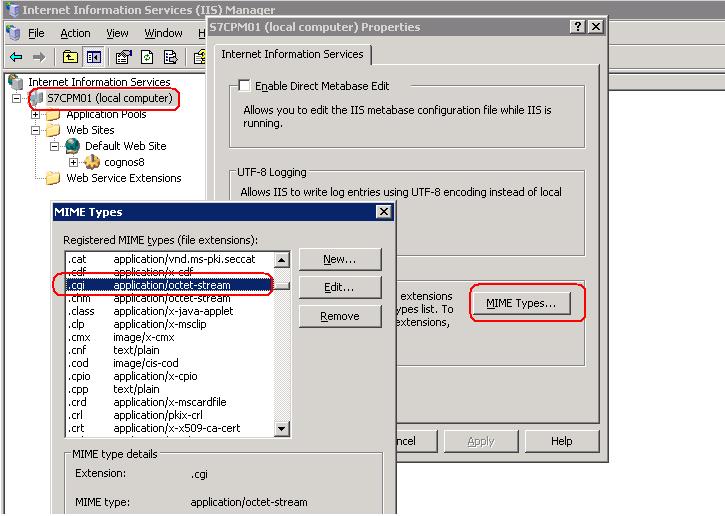Image resolution: width=725 pixels, height=516 pixels.
Task: Click the cognos8 gear icon
Action: 92,162
